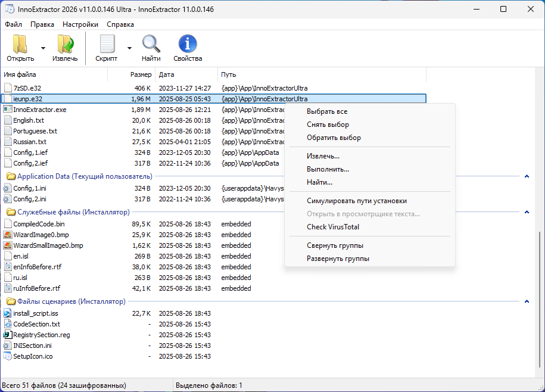Click the Config,2.ini gear icon
This screenshot has height=392, width=545.
pyautogui.click(x=8, y=199)
